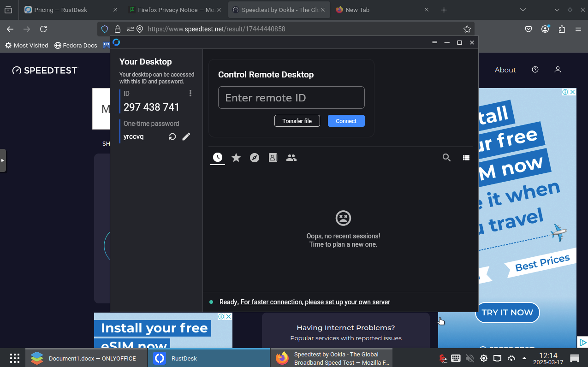Open the set up your own server link

tap(315, 302)
